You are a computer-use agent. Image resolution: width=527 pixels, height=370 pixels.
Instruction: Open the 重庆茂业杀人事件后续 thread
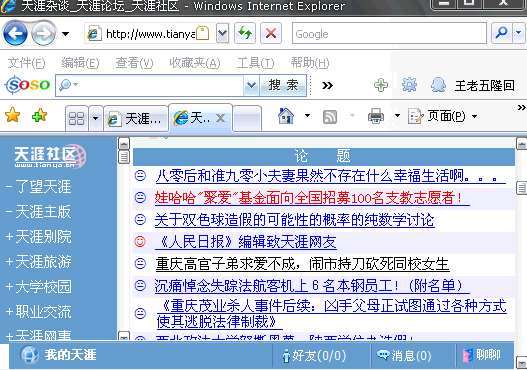pyautogui.click(x=332, y=314)
